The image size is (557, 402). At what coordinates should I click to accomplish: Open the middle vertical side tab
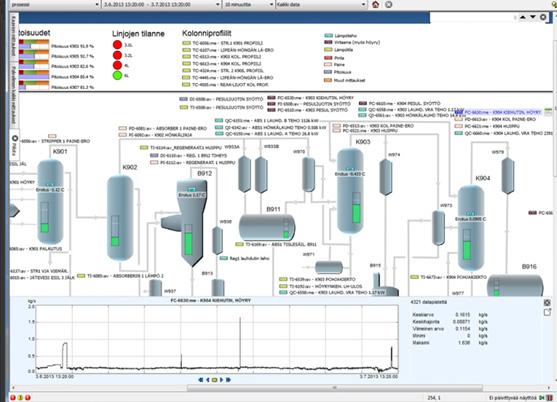tap(14, 95)
